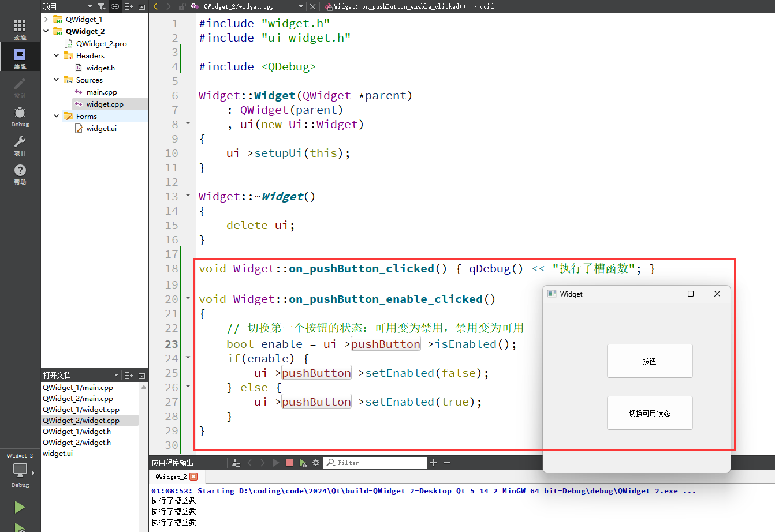
Task: Split the Open Documents panel
Action: (x=128, y=375)
